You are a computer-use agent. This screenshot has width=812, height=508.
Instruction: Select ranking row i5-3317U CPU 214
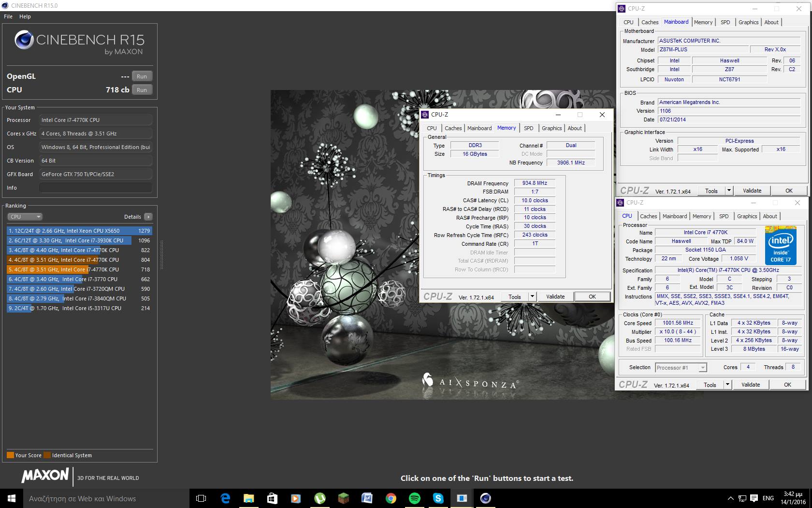pos(79,308)
